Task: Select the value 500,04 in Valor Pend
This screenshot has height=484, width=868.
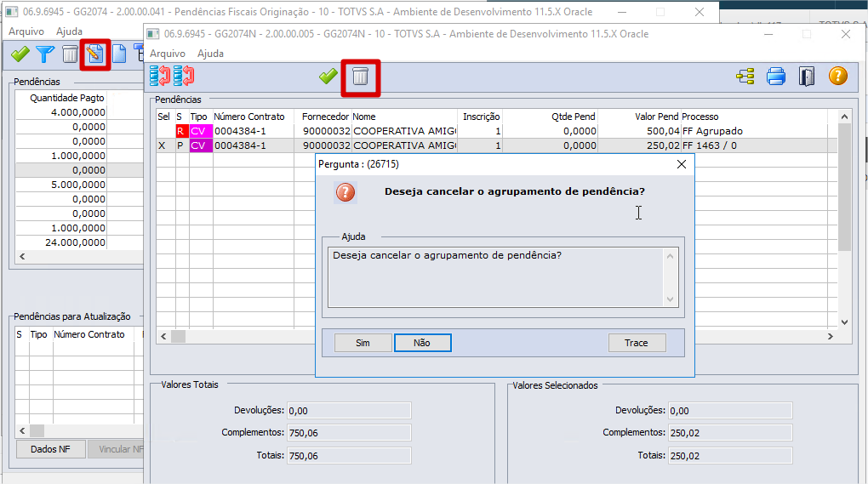Action: coord(663,131)
